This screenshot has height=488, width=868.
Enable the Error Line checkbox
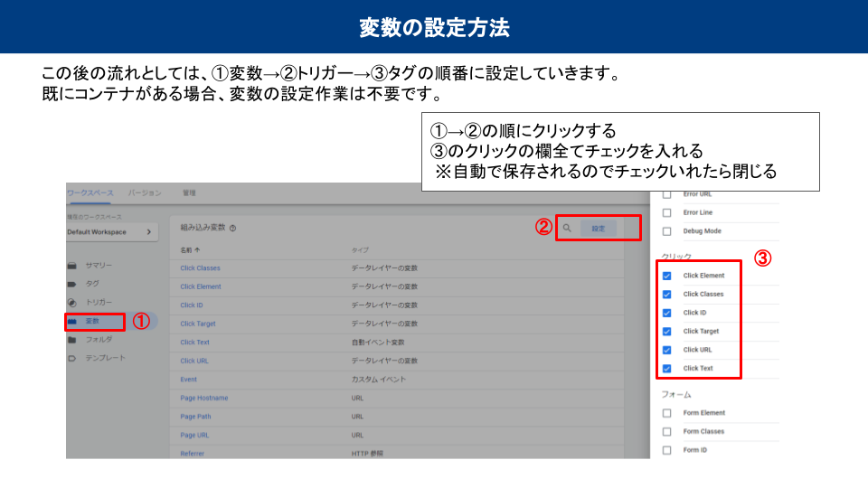click(x=667, y=213)
